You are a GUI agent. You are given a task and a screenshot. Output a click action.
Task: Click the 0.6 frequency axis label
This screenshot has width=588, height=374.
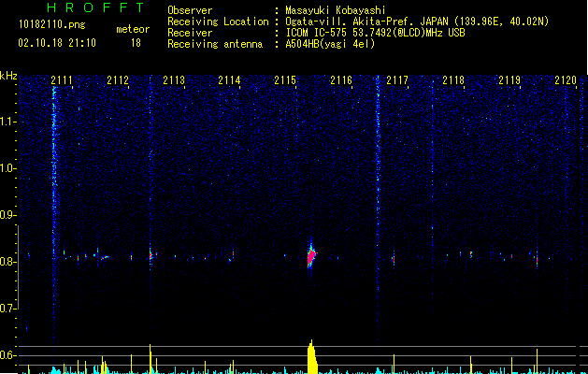point(8,355)
